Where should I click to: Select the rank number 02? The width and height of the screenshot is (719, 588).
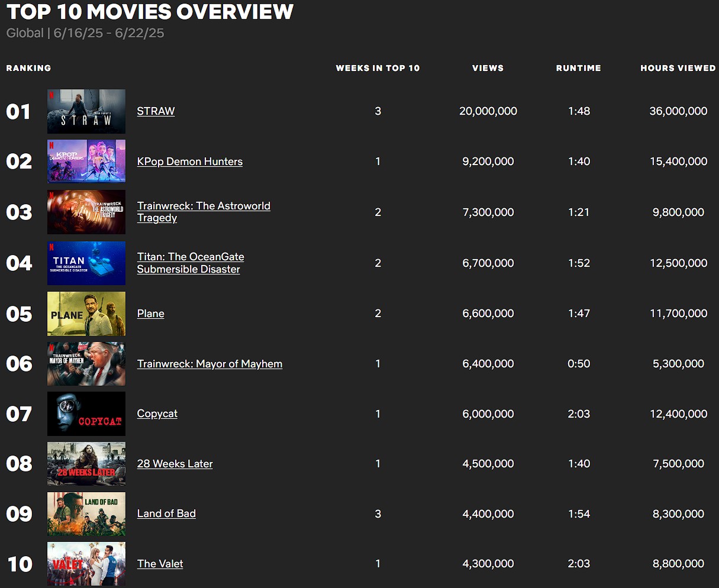point(19,161)
